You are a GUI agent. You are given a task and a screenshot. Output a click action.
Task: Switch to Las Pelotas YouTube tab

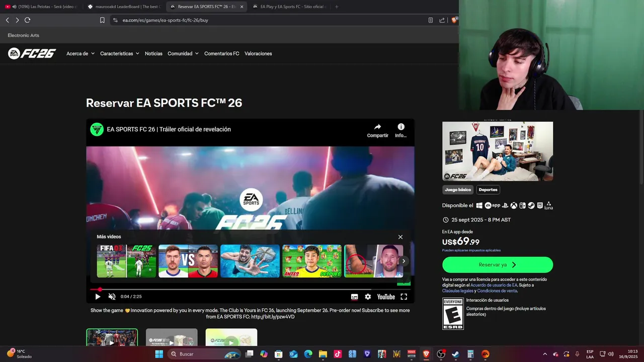coord(41,7)
